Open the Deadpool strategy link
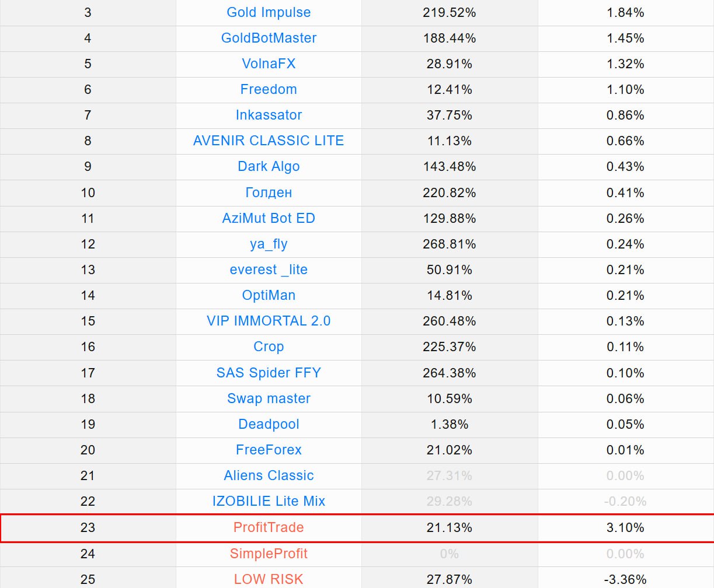Viewport: 714px width, 588px height. [269, 424]
